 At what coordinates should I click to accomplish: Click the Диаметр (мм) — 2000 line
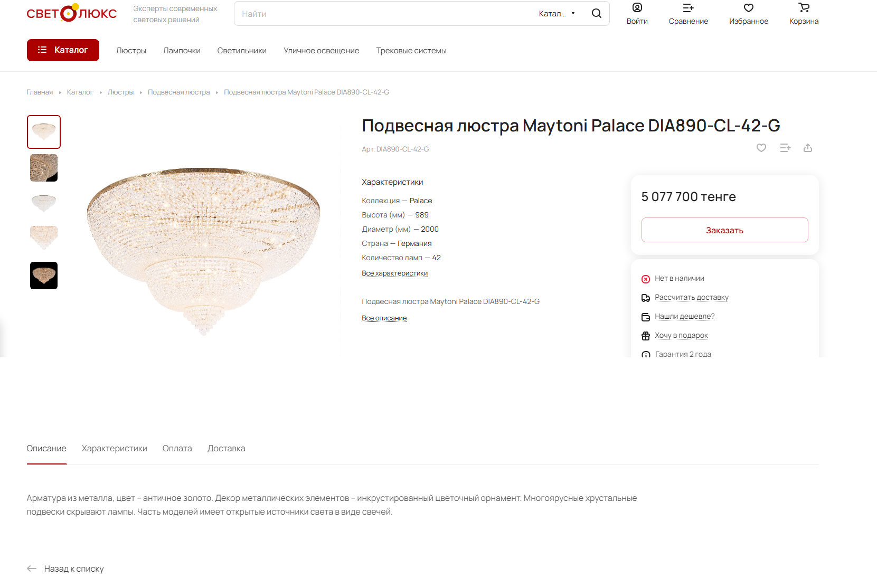click(400, 229)
